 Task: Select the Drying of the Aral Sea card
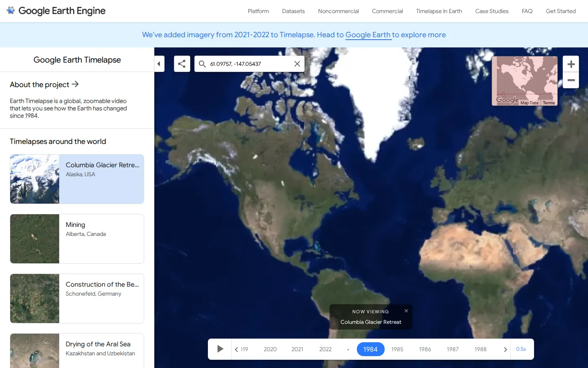point(77,351)
